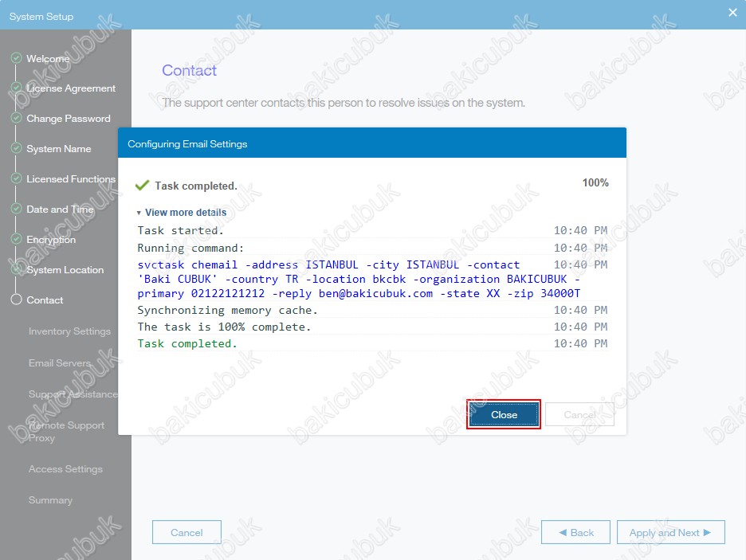Click the Change Password step checkmark icon
Viewport: 746px width, 560px height.
pos(16,118)
